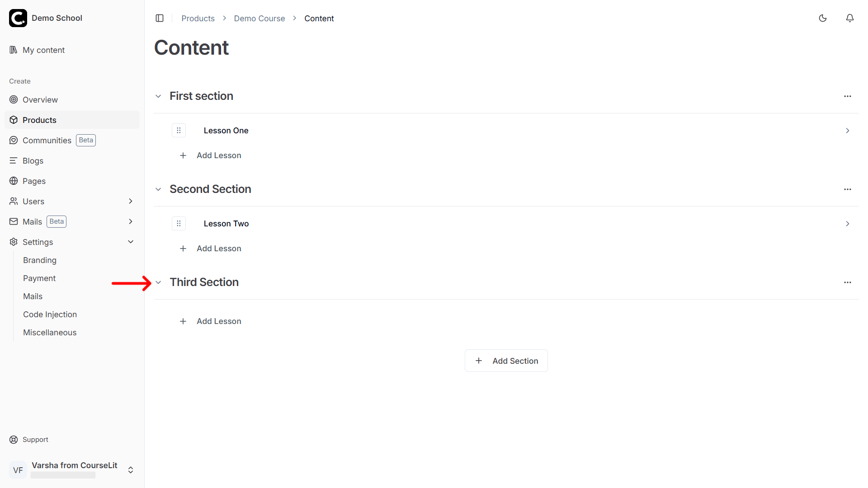Collapse the Settings submenu chevron
Screen dimensions: 868x488
coord(130,242)
